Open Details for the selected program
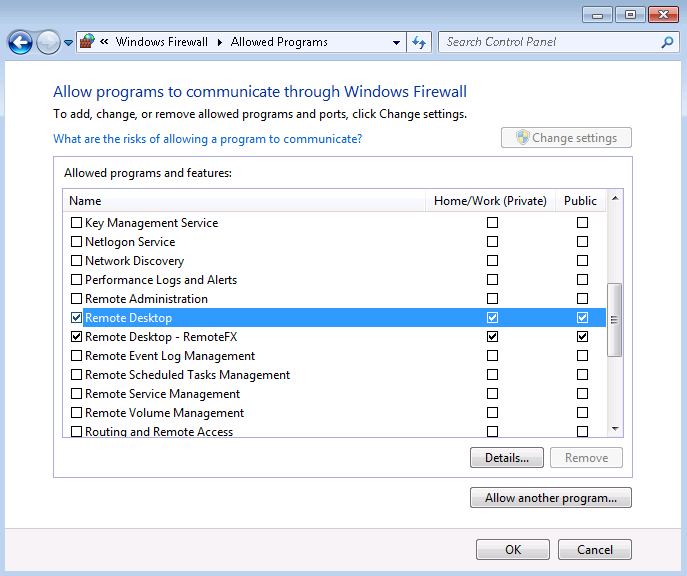 [507, 458]
